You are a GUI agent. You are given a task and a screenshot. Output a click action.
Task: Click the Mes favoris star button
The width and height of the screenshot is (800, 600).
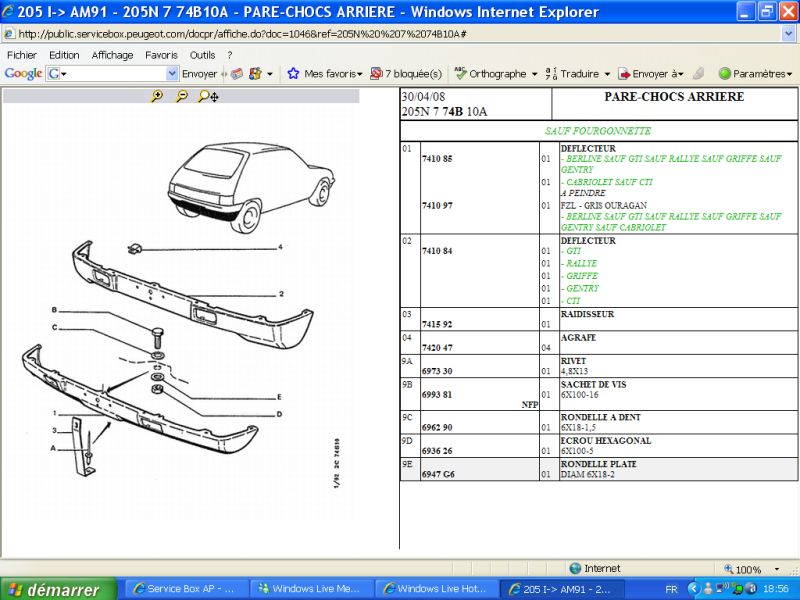click(x=324, y=73)
